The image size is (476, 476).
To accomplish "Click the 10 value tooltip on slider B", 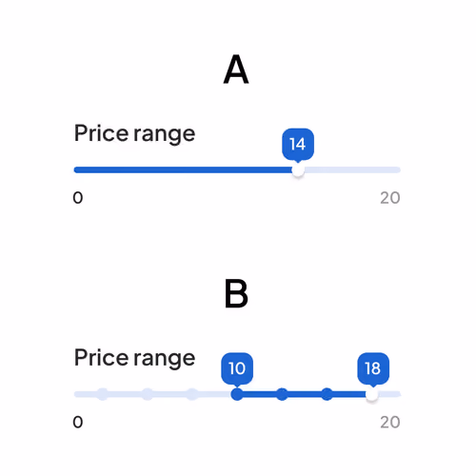I will 237,368.
